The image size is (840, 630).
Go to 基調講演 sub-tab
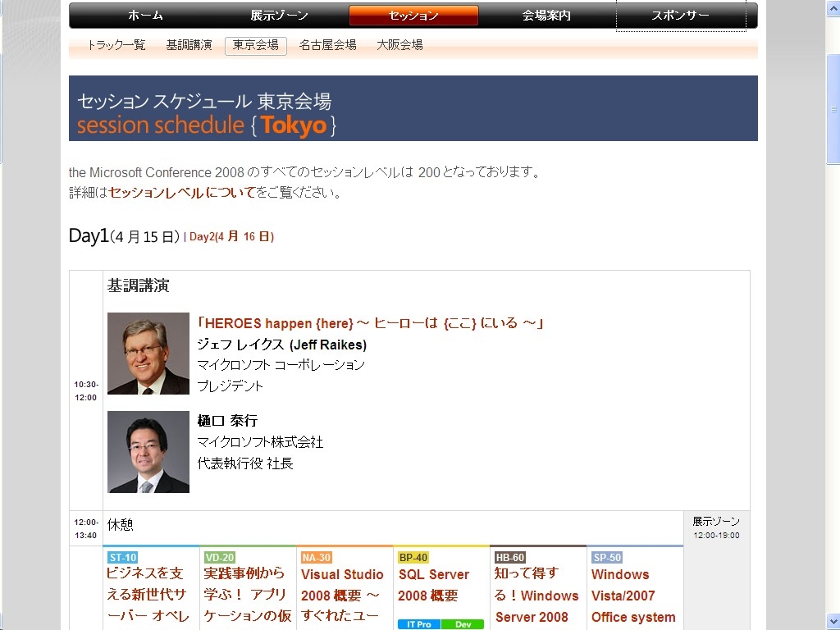[189, 45]
